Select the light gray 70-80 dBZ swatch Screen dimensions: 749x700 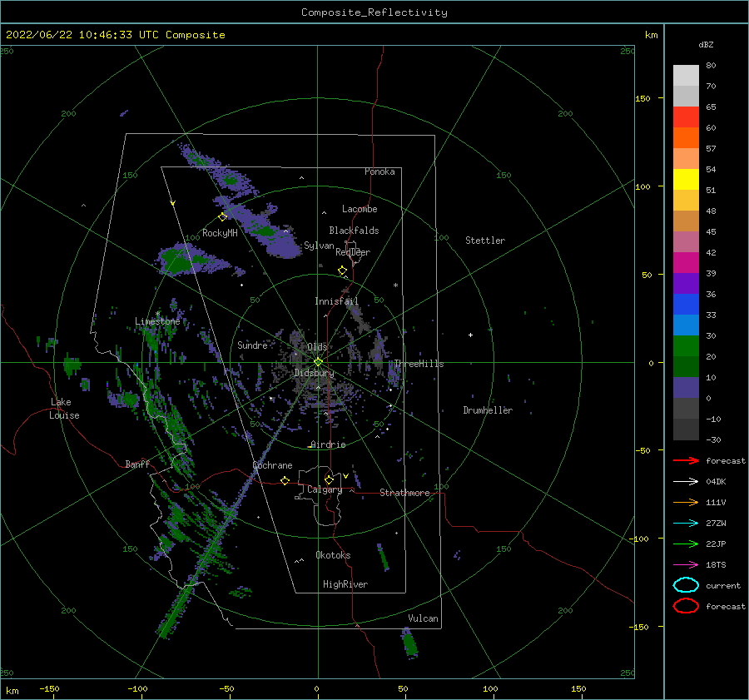[x=686, y=76]
